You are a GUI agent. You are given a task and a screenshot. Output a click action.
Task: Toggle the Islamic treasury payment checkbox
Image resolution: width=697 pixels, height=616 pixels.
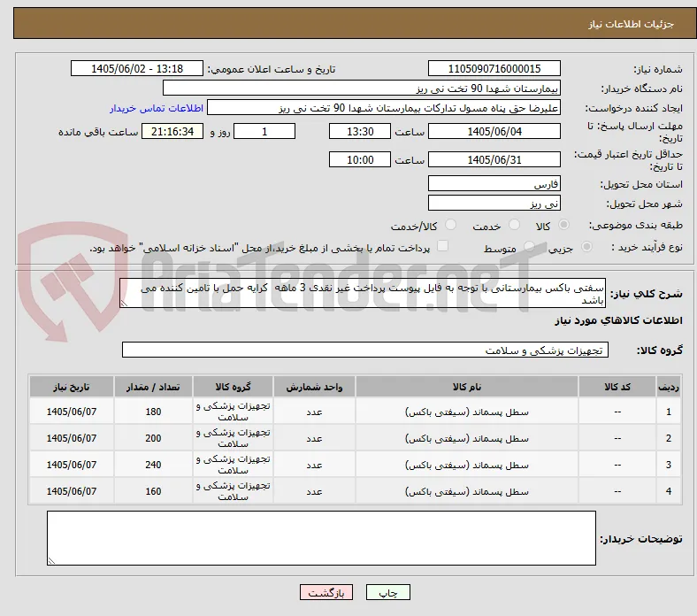(443, 246)
